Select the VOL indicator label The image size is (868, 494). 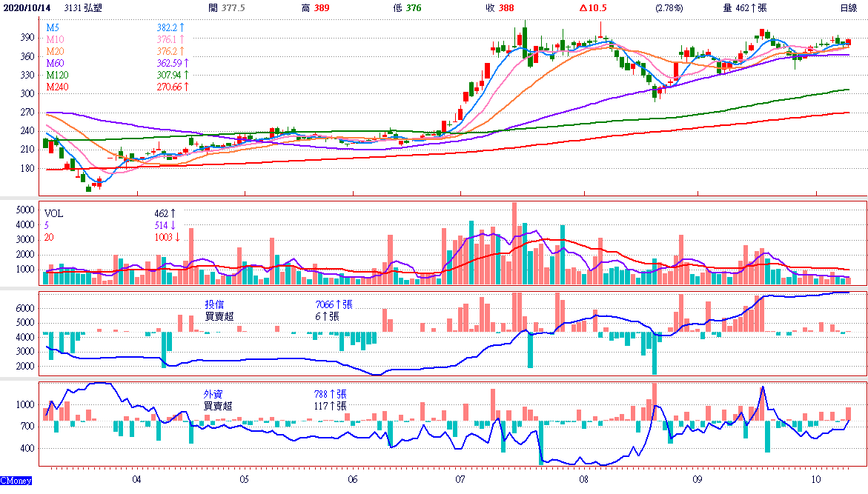pyautogui.click(x=54, y=213)
